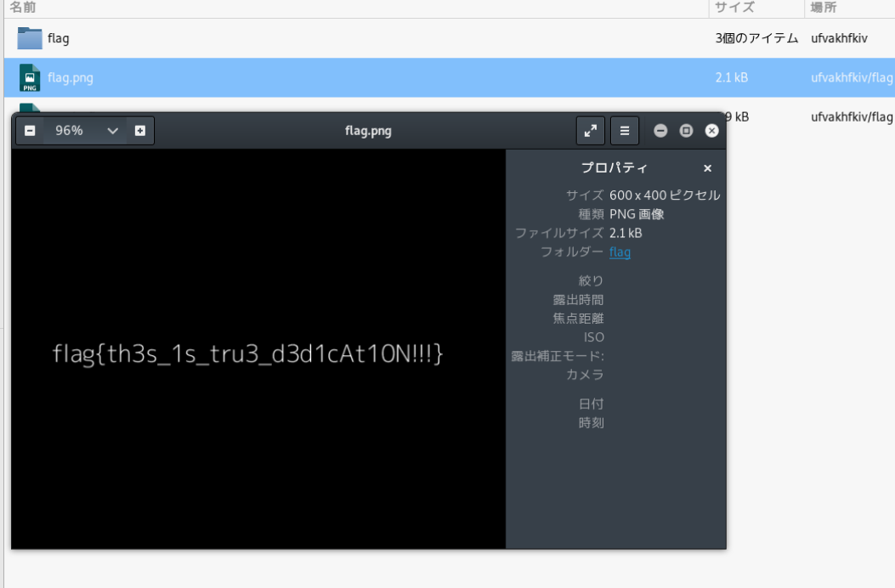
Task: Open the flag folder link in properties
Action: [x=620, y=252]
